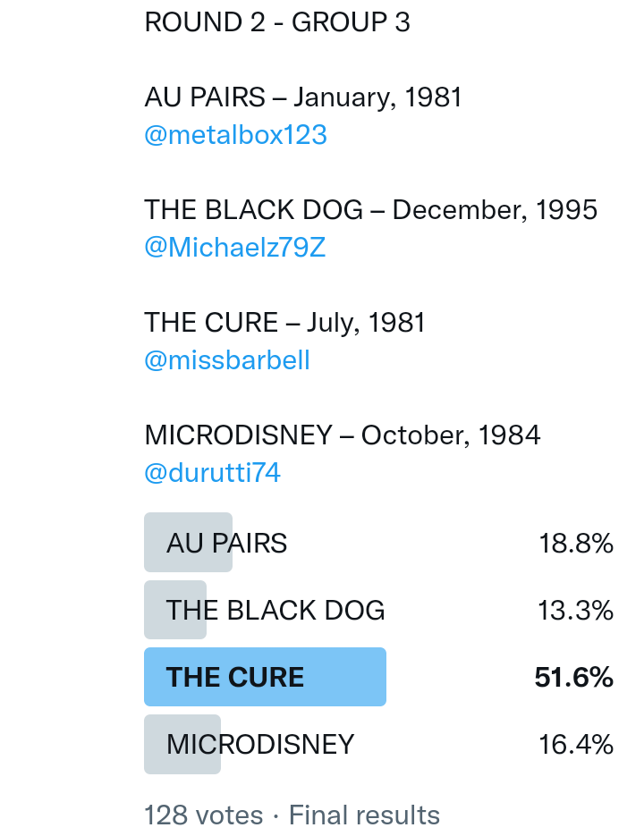The height and width of the screenshot is (836, 644).
Task: Click the "THE BLACK DOG – December, 1995" line
Action: click(370, 210)
